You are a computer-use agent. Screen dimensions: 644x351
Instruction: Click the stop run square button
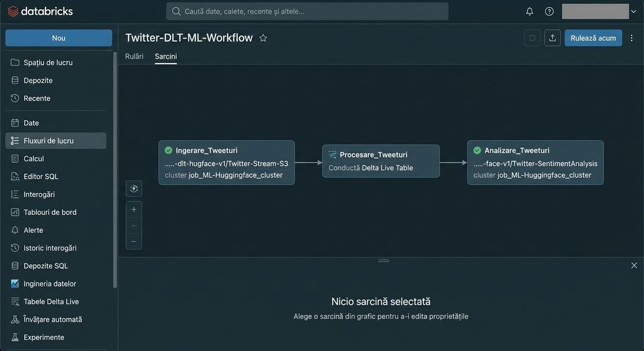[x=532, y=38]
